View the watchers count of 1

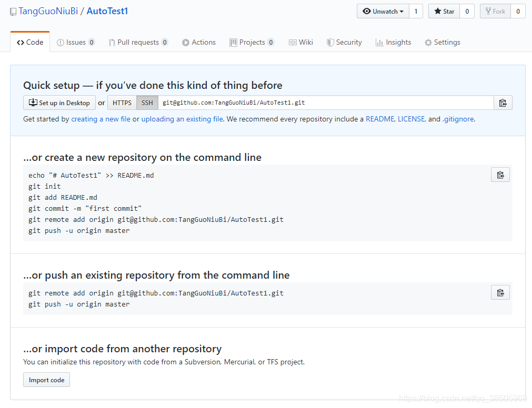coord(416,11)
